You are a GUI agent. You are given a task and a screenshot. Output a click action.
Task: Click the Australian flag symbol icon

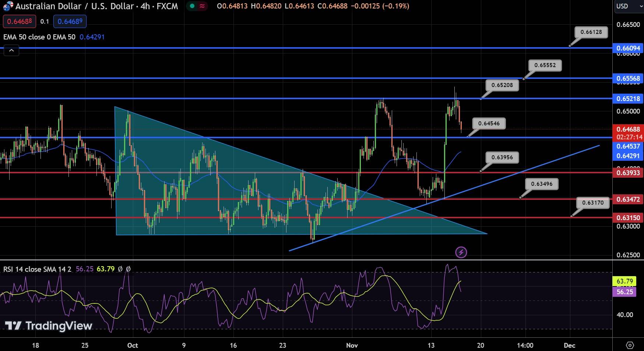pyautogui.click(x=6, y=6)
